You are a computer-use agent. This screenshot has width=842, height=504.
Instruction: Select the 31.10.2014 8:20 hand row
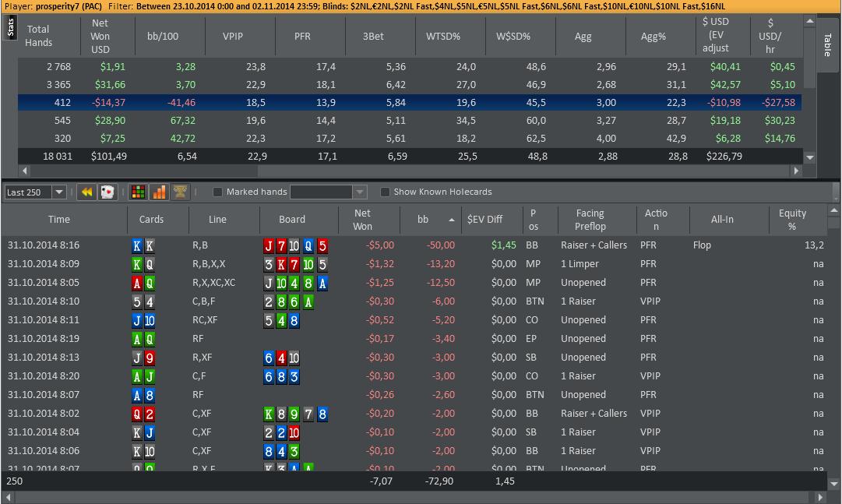414,376
